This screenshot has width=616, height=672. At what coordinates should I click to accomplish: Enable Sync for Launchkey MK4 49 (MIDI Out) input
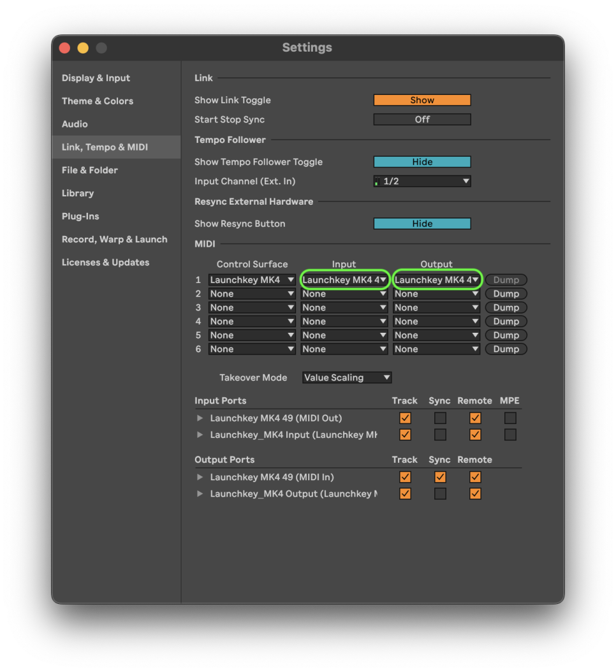click(440, 418)
